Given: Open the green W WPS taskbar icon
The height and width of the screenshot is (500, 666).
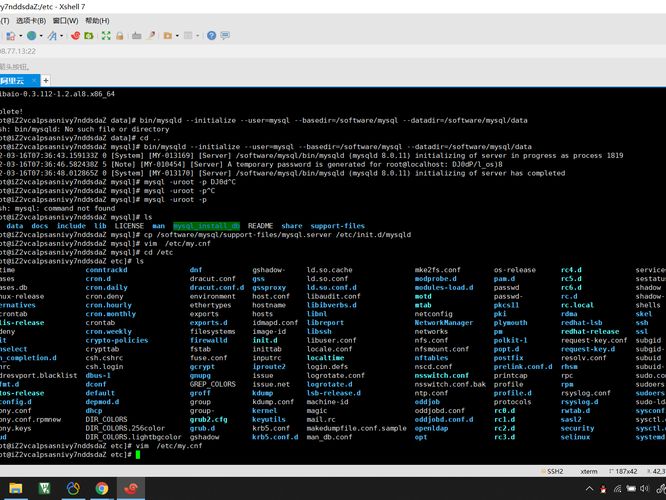Looking at the screenshot, I should point(44,489).
